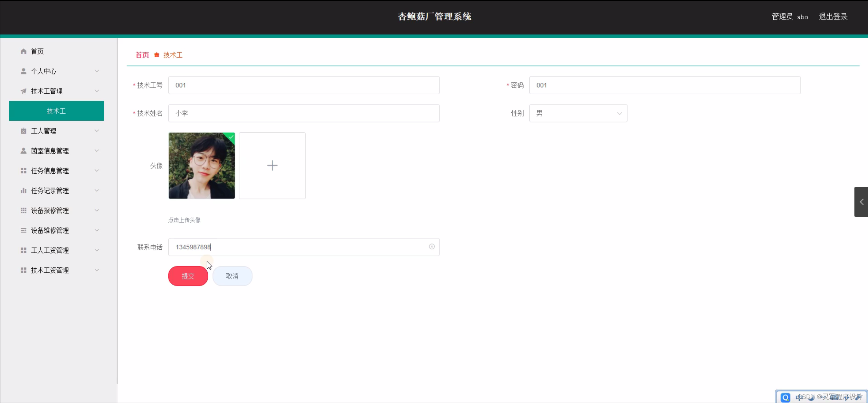Select the uploaded avatar photo
868x403 pixels.
click(202, 166)
